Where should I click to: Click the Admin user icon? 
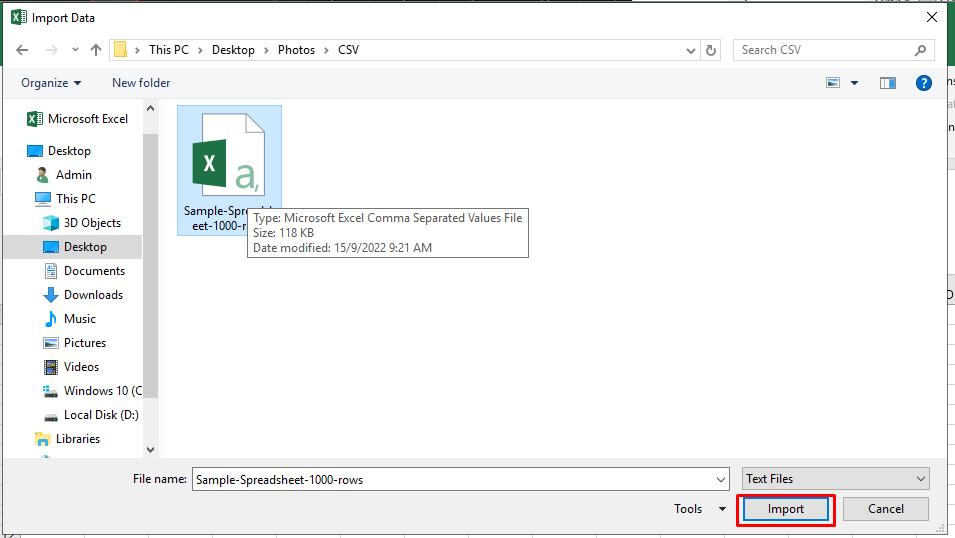click(x=43, y=175)
